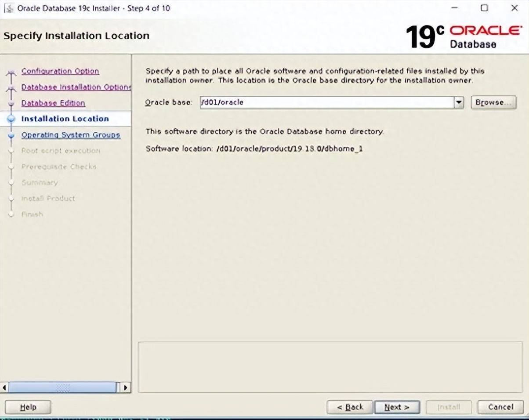Expand the Oracle base dropdown arrow
This screenshot has height=420, width=529.
click(459, 102)
